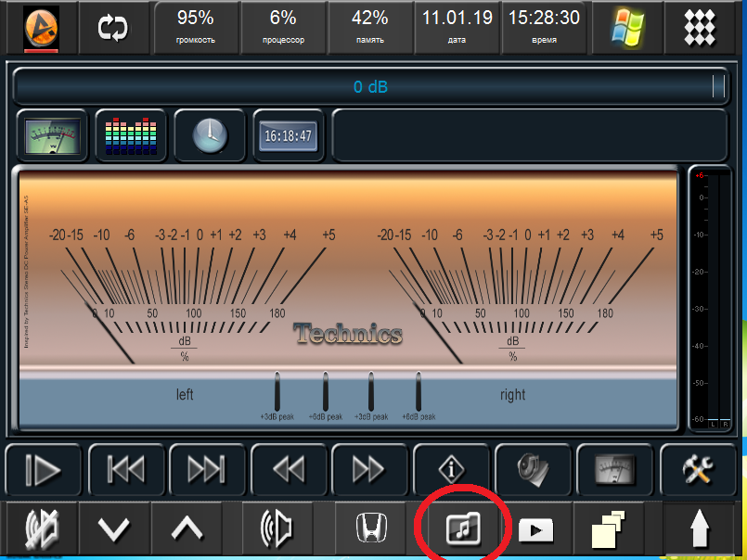Click the 42% память indicator

[369, 28]
